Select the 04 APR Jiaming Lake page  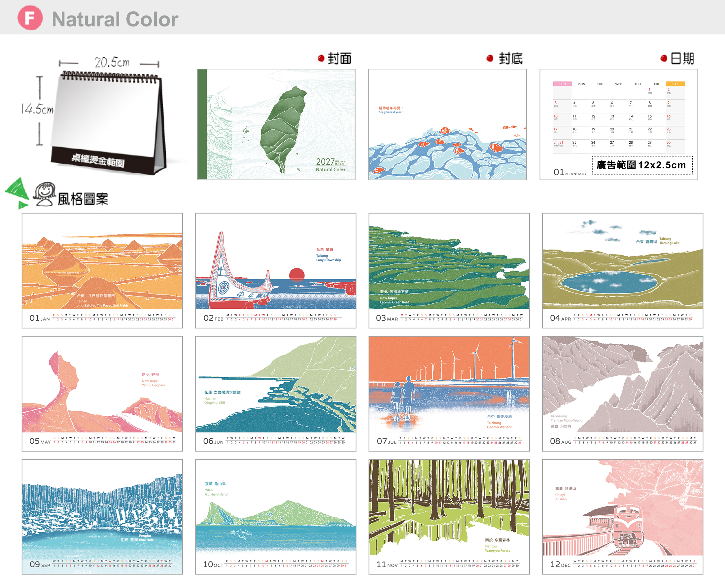click(622, 270)
